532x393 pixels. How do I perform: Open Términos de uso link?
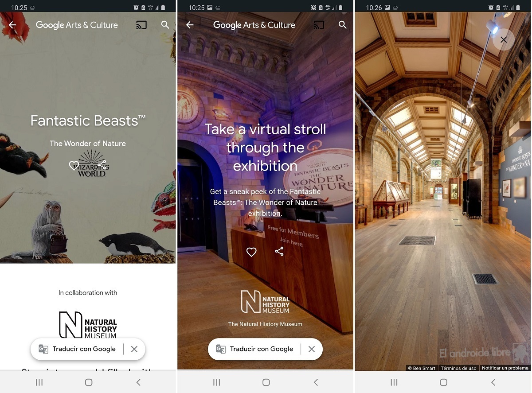click(458, 368)
